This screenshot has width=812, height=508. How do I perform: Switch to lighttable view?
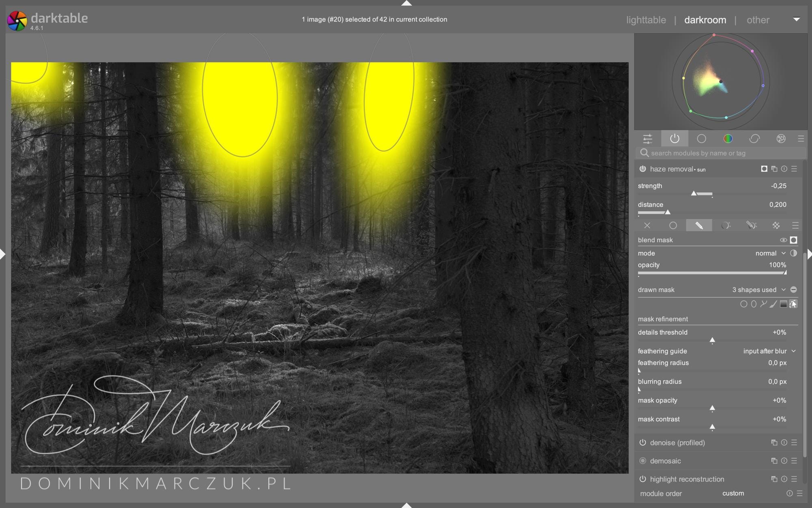(x=646, y=20)
